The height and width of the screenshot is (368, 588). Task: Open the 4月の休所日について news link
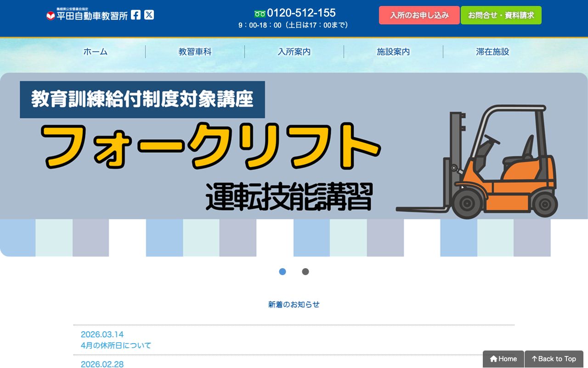click(x=115, y=345)
